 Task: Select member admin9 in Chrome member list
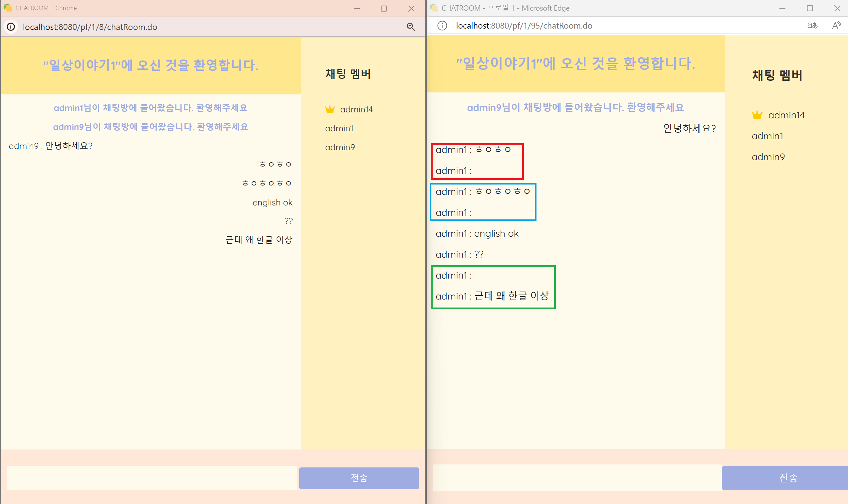(340, 147)
